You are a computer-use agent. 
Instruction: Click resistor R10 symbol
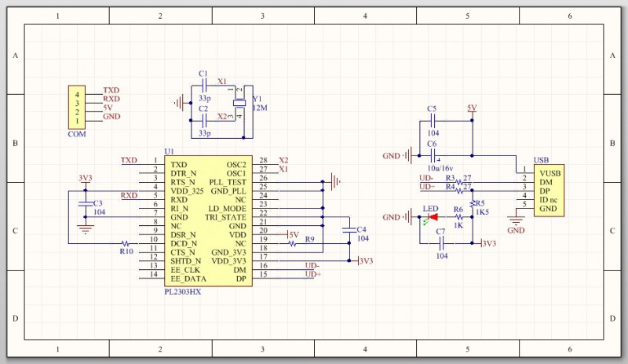point(126,243)
